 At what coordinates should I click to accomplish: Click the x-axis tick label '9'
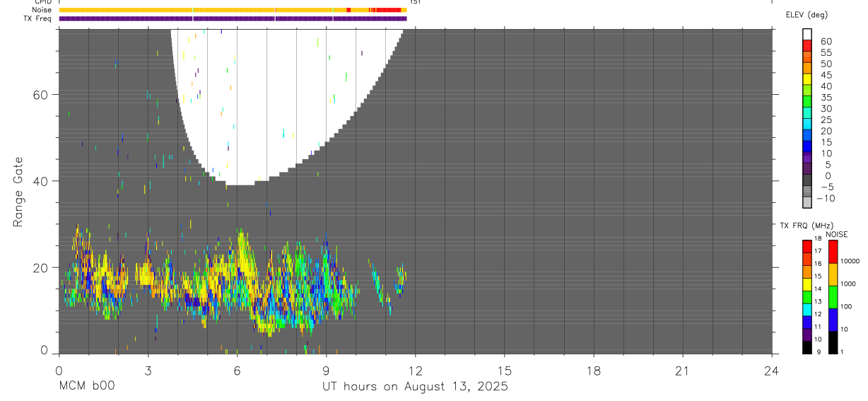point(326,370)
